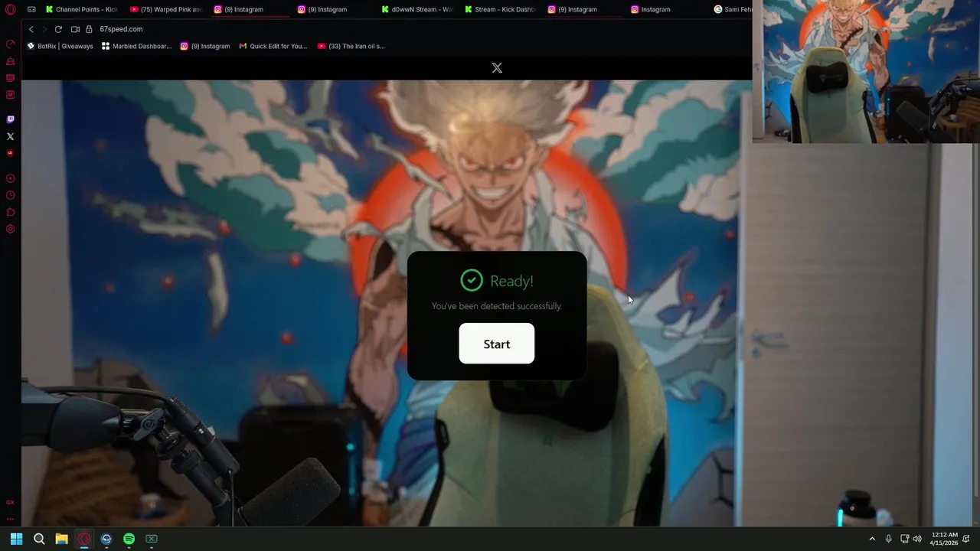Click the padlock site security icon

click(x=89, y=29)
